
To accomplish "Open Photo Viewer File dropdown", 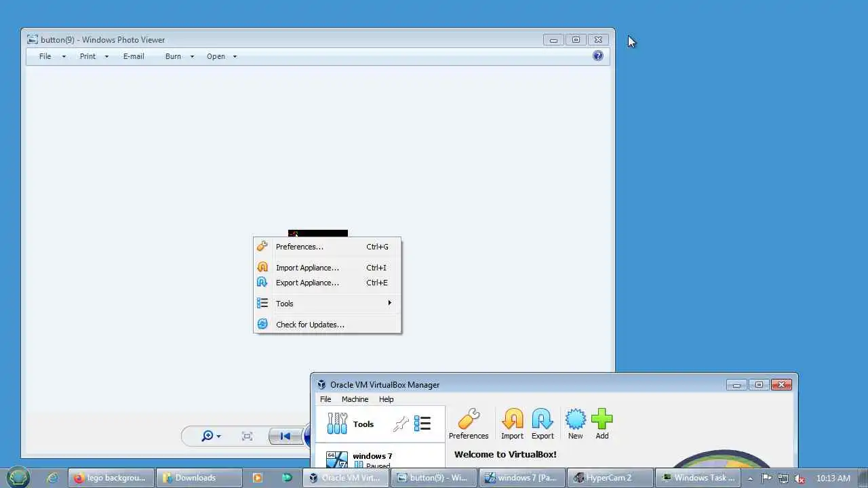I will click(52, 56).
